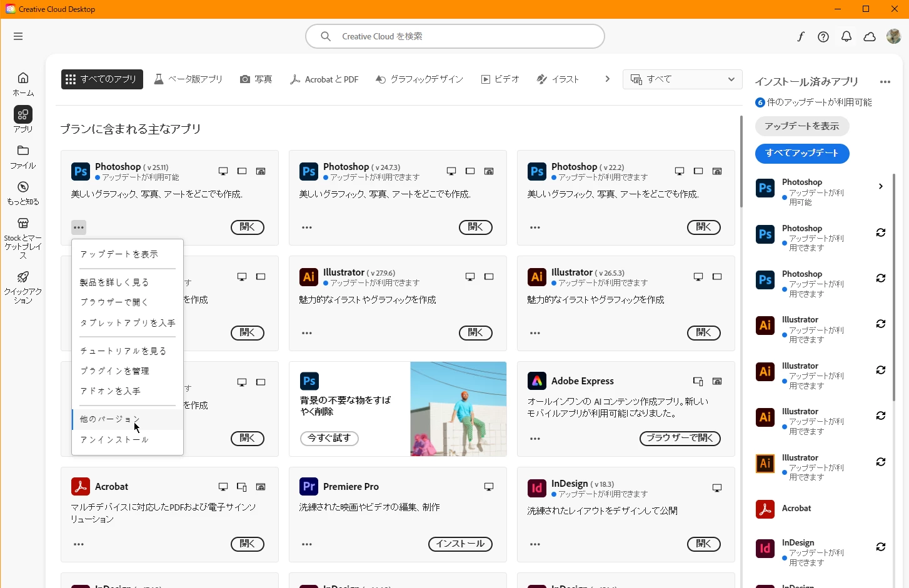Open the help question mark icon
The image size is (909, 588).
823,37
